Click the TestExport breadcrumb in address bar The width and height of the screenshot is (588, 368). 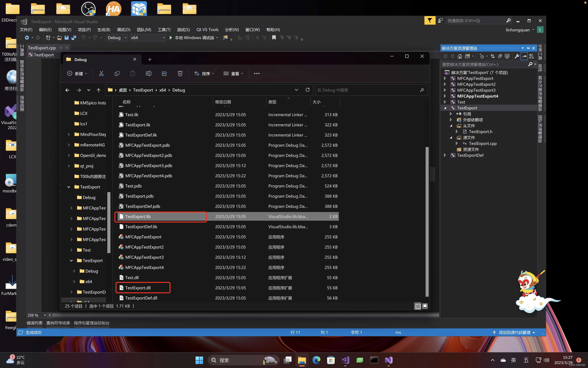143,90
